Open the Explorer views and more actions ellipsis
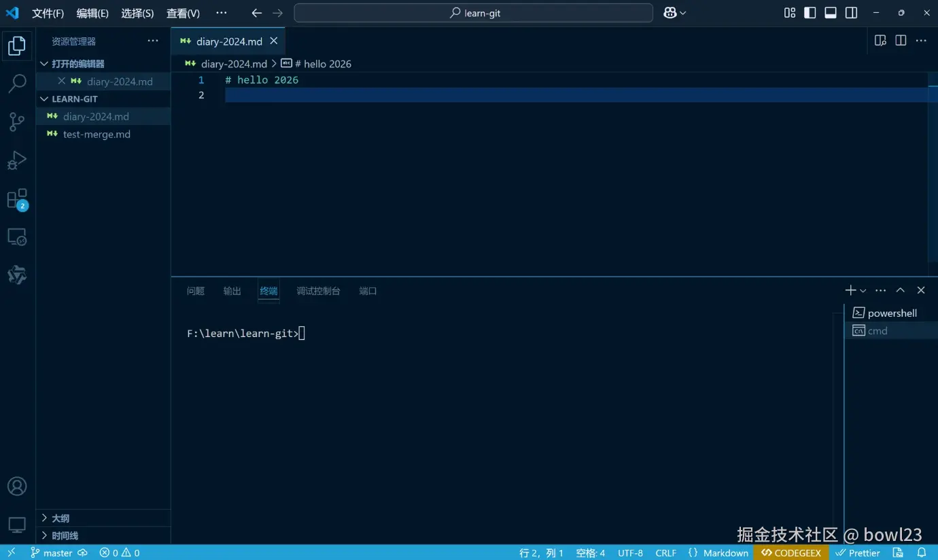Image resolution: width=938 pixels, height=560 pixels. coord(153,41)
